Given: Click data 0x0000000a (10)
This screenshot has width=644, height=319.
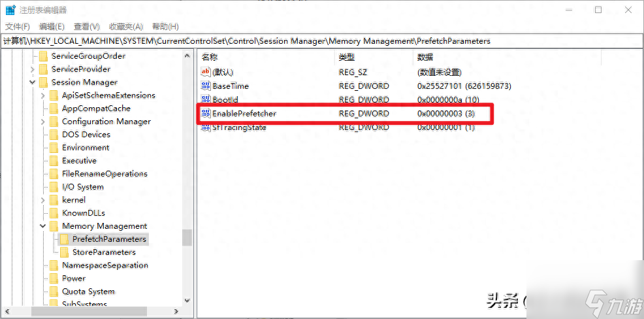Looking at the screenshot, I should pos(448,99).
